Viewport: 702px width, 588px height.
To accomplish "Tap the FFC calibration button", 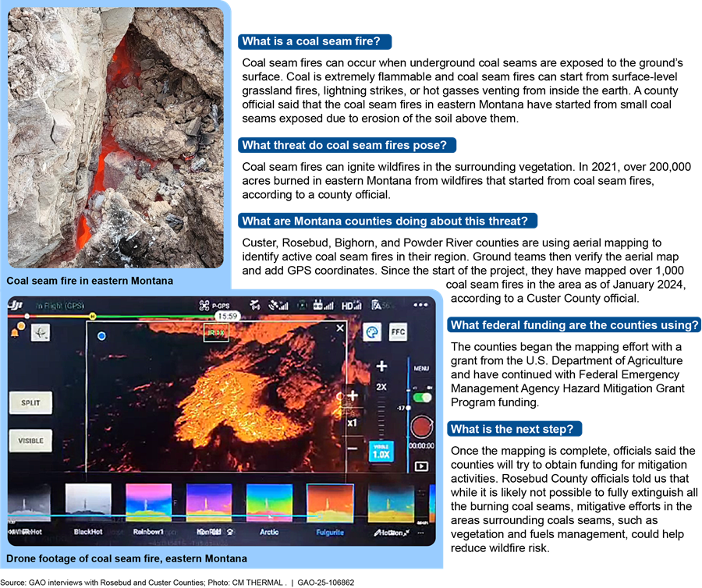I will pos(398,332).
